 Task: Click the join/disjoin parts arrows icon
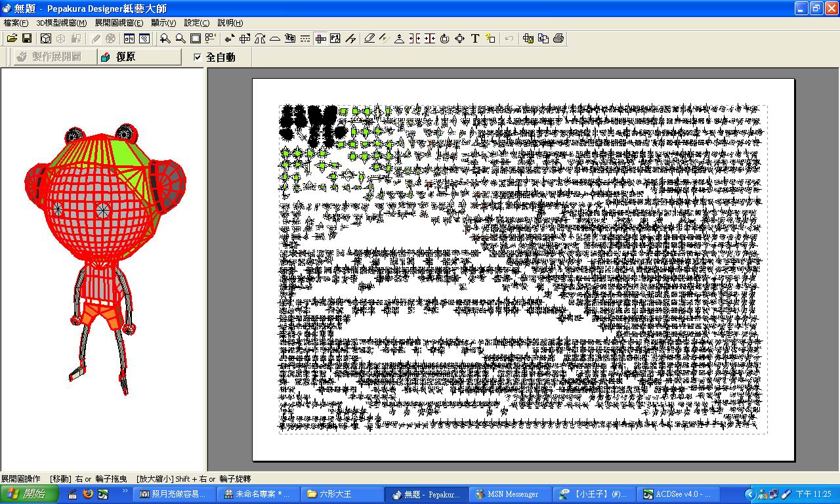click(415, 39)
